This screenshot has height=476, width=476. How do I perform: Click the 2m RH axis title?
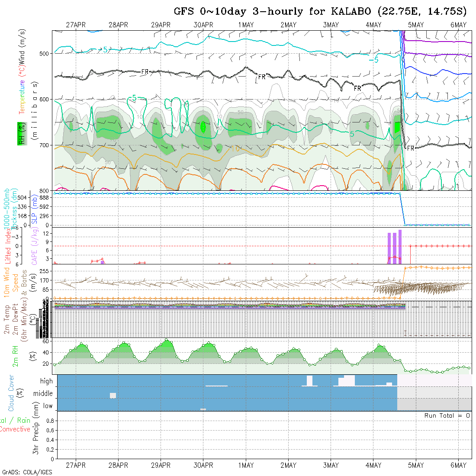click(x=15, y=356)
